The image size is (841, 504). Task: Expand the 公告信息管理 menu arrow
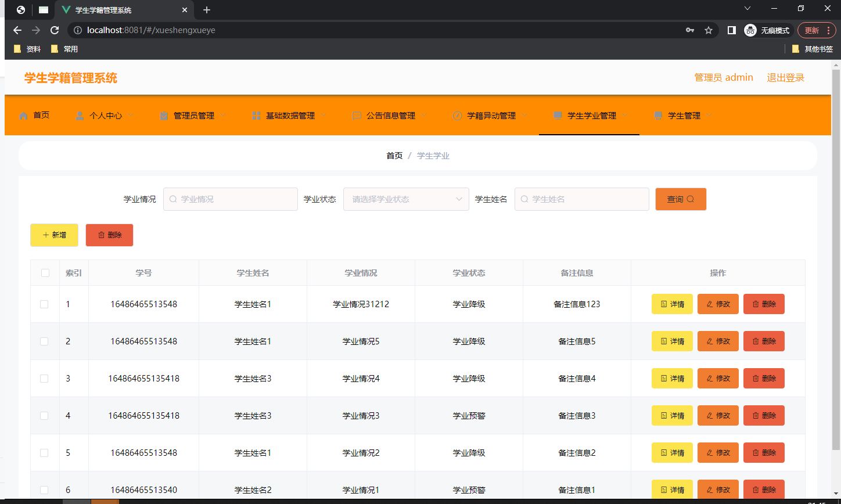[423, 115]
